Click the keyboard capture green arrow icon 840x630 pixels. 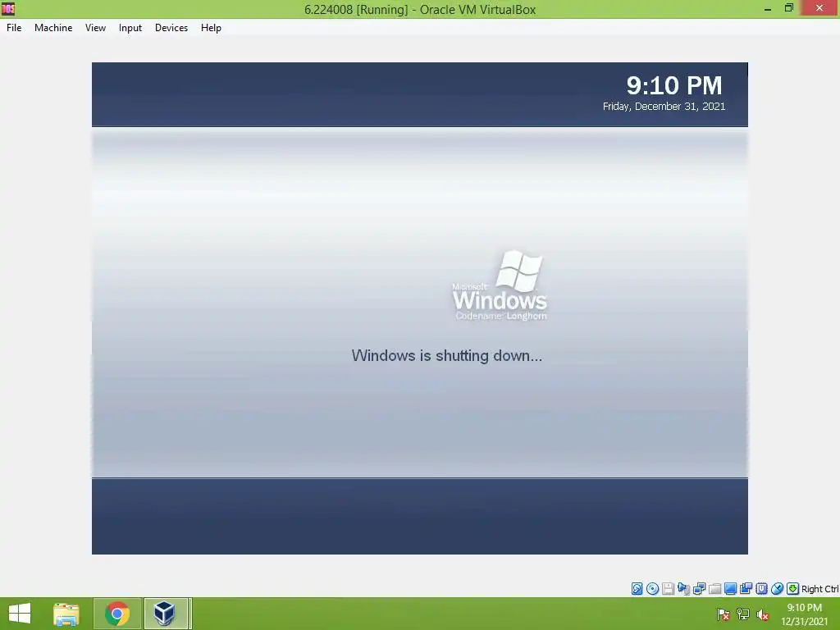click(x=792, y=589)
